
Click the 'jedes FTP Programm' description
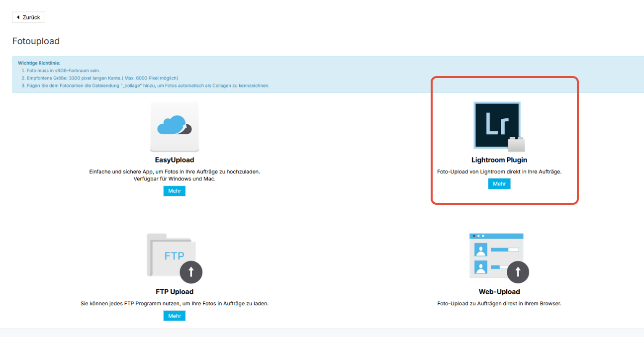pyautogui.click(x=175, y=303)
